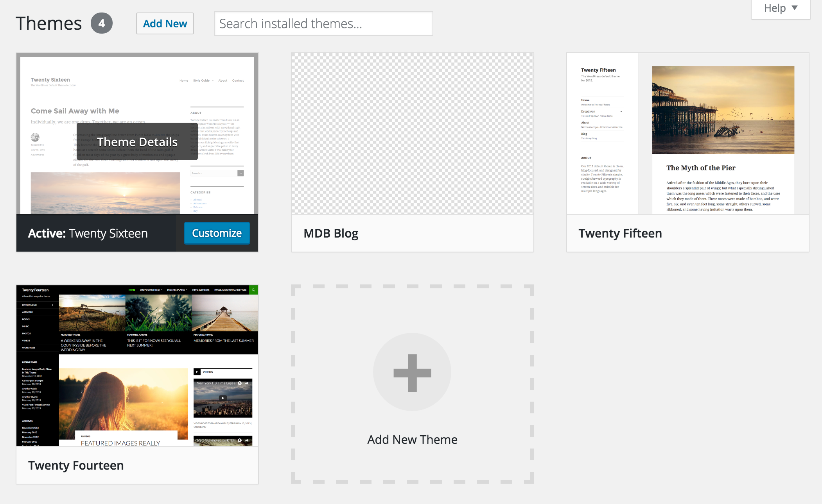822x504 pixels.
Task: Open the Twenty Fourteen theme screenshot
Action: click(137, 366)
